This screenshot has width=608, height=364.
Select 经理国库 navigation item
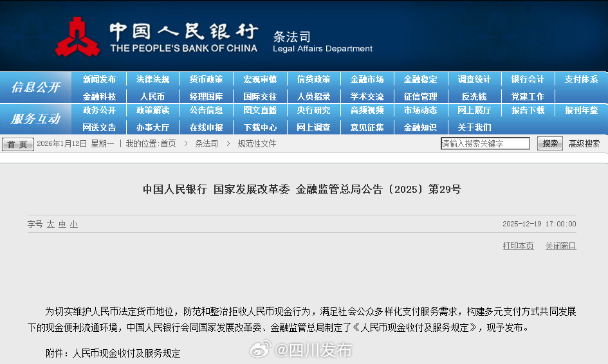207,96
